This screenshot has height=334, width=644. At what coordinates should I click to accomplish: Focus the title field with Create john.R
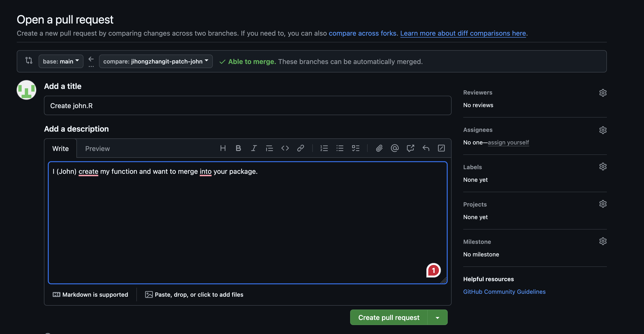coord(248,106)
